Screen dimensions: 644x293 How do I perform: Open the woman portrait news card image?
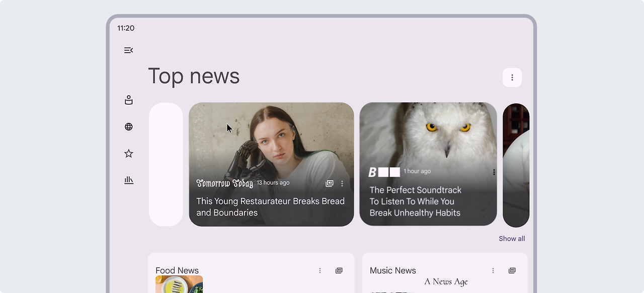[271, 164]
